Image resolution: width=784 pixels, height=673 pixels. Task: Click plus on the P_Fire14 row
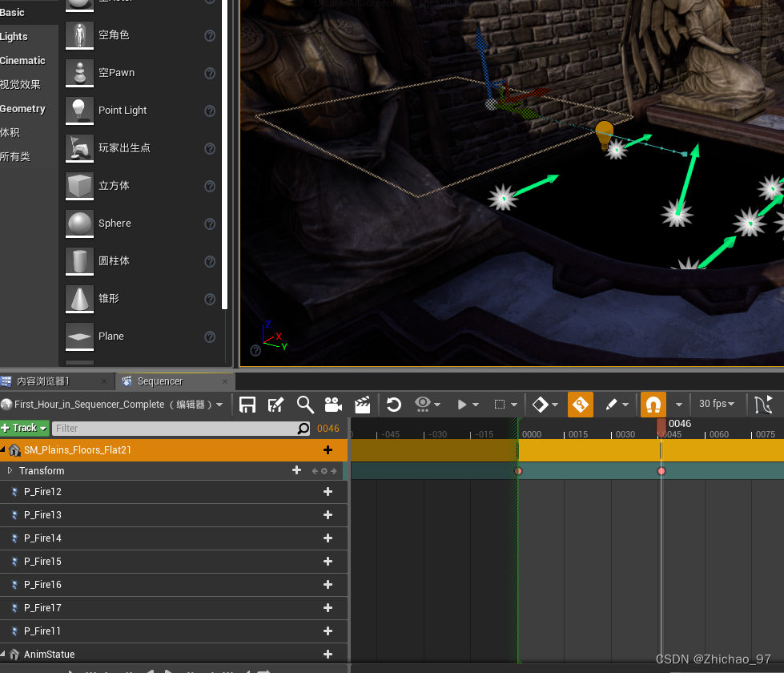(x=328, y=538)
